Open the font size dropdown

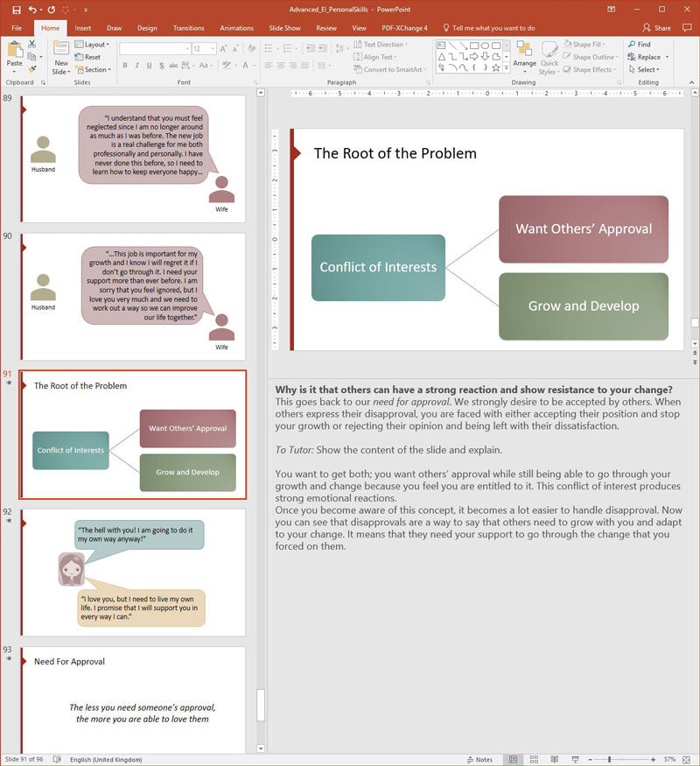pos(213,49)
